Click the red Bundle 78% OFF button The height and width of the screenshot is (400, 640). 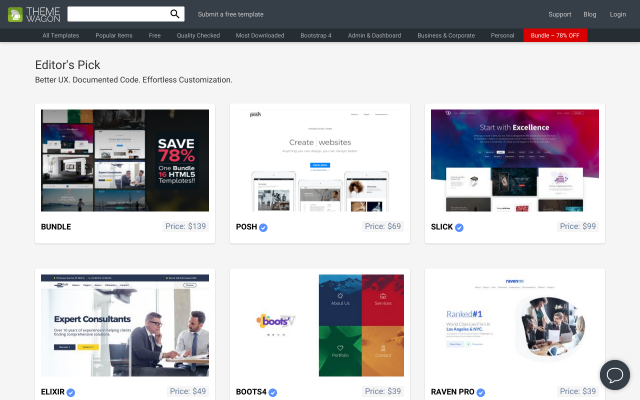[555, 36]
